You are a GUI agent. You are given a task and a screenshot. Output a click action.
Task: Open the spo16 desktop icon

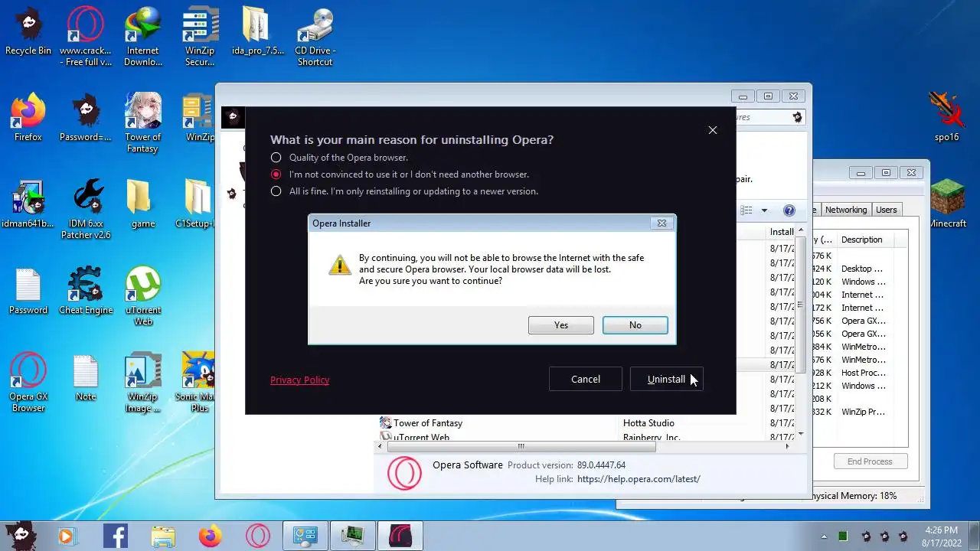point(946,118)
